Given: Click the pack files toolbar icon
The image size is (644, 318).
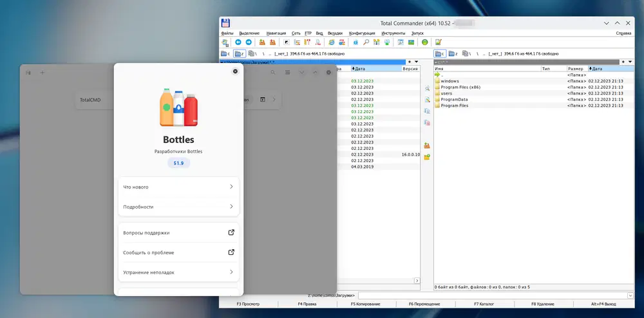Looking at the screenshot, I should (262, 42).
